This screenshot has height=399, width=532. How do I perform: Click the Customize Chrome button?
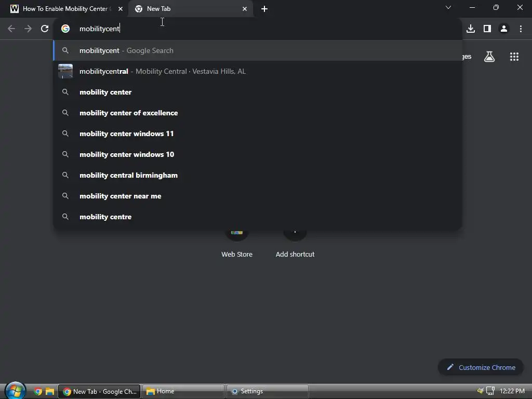pos(481,367)
